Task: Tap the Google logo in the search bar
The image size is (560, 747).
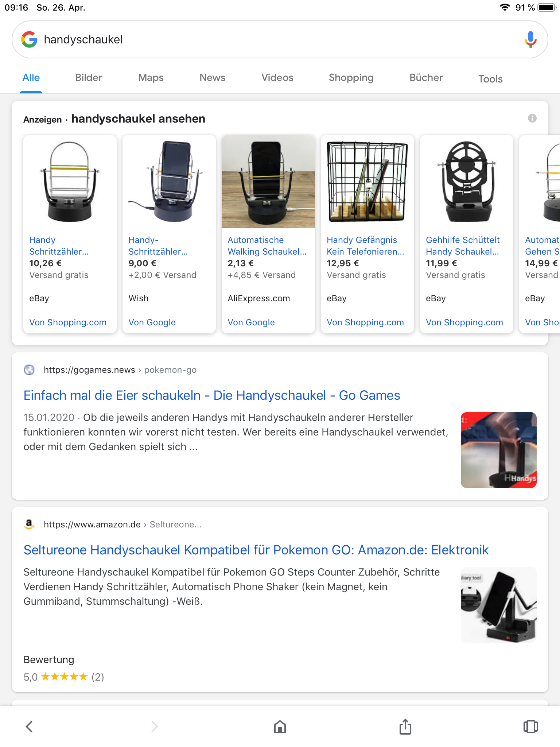Action: pos(29,39)
